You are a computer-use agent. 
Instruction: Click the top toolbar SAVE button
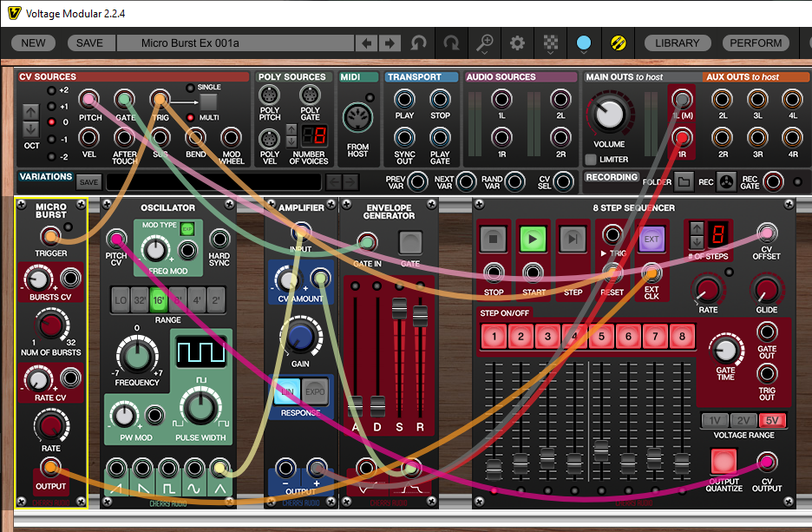click(x=89, y=43)
